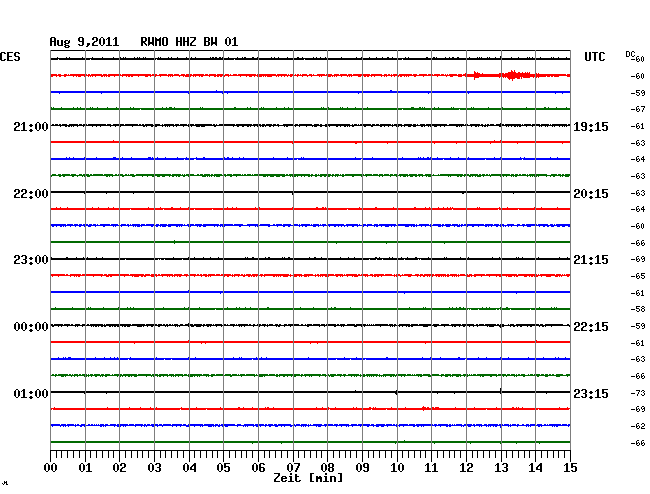Click minute 08 on the time axis
The height and width of the screenshot is (494, 650).
(327, 467)
